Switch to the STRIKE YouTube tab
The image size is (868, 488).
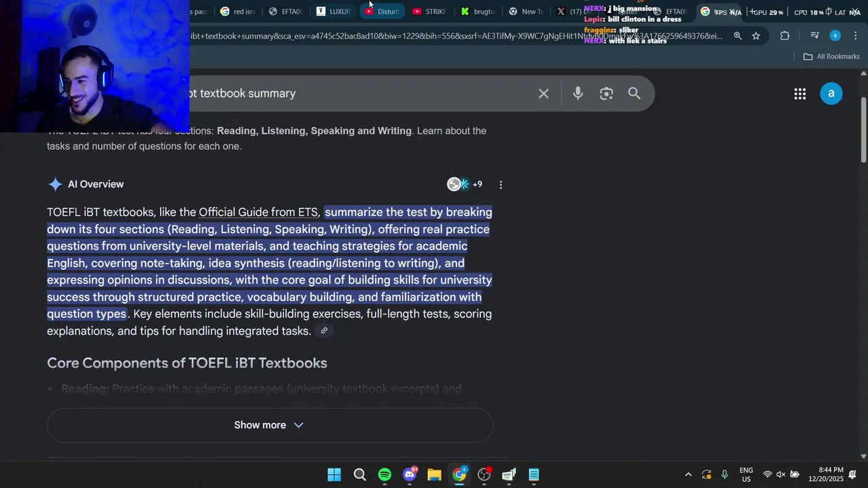429,12
